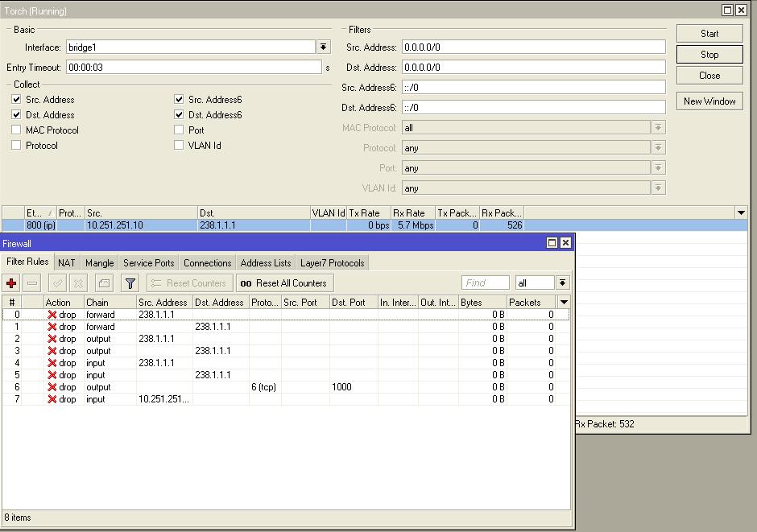Open MAC Protocol filter dropdown
The height and width of the screenshot is (532, 757).
[x=659, y=128]
